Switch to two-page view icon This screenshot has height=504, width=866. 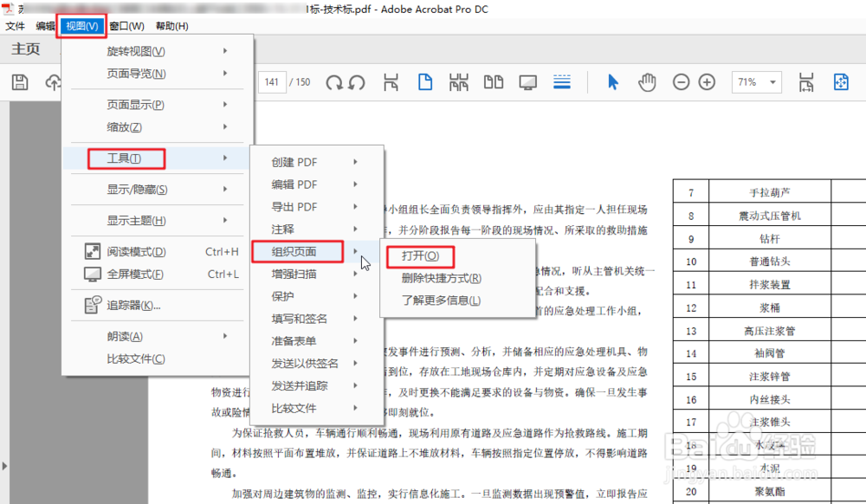tap(494, 81)
